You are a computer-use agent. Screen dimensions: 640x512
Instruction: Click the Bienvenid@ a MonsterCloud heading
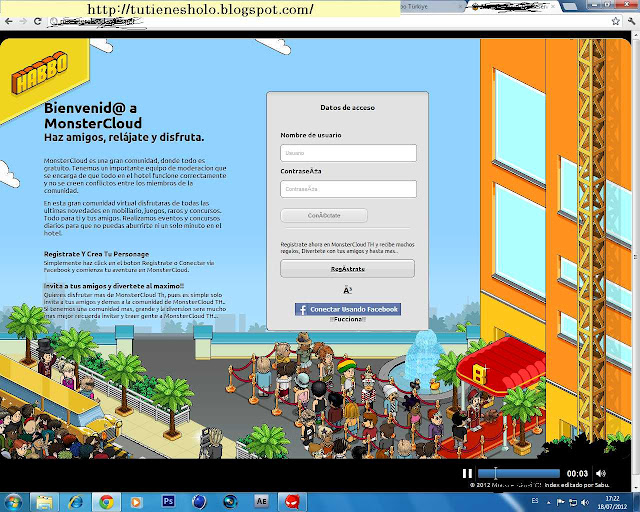93,116
